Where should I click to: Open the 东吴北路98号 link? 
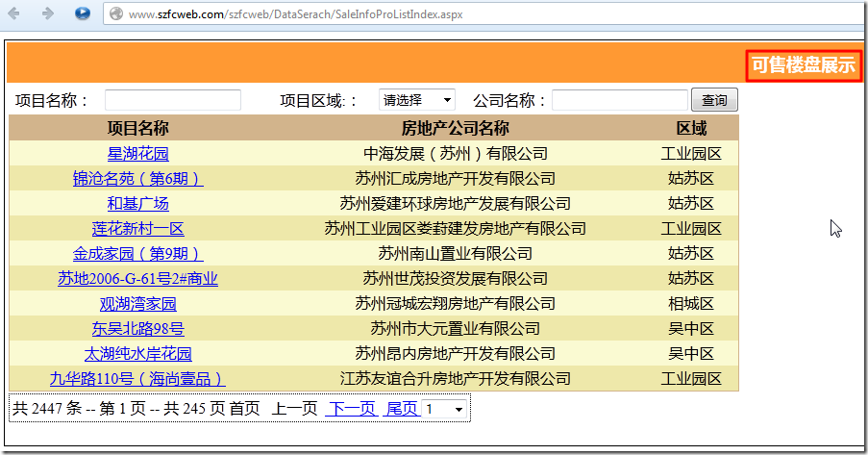click(137, 329)
